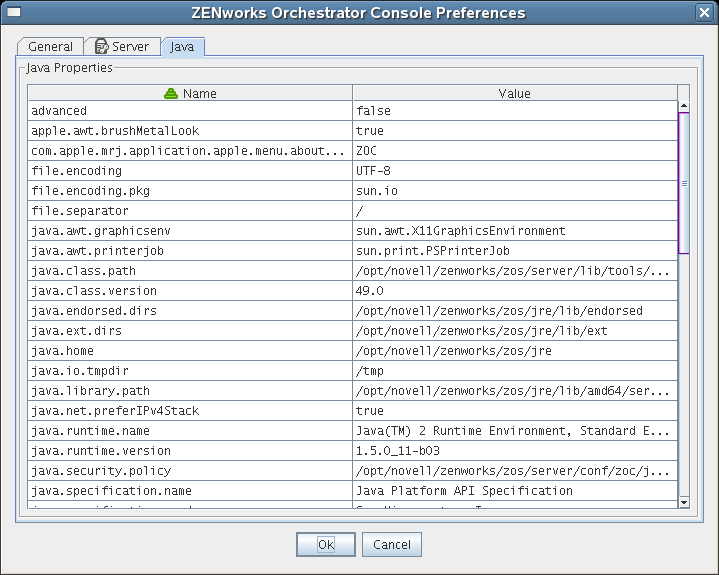Click the vertical scrollbar thumb
The image size is (719, 575).
(x=684, y=183)
